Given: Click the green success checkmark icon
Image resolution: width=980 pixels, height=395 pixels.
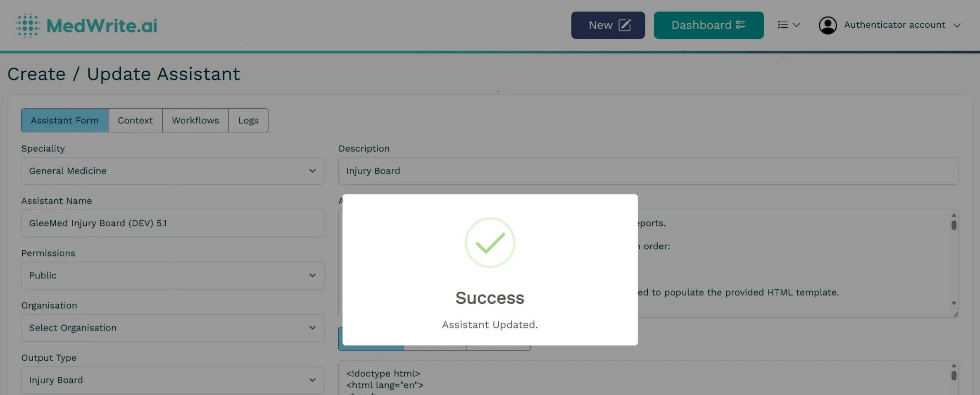Looking at the screenshot, I should tap(490, 243).
